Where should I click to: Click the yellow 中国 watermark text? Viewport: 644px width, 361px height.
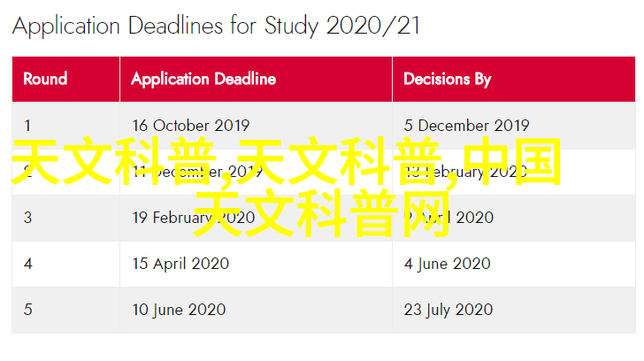tap(512, 161)
